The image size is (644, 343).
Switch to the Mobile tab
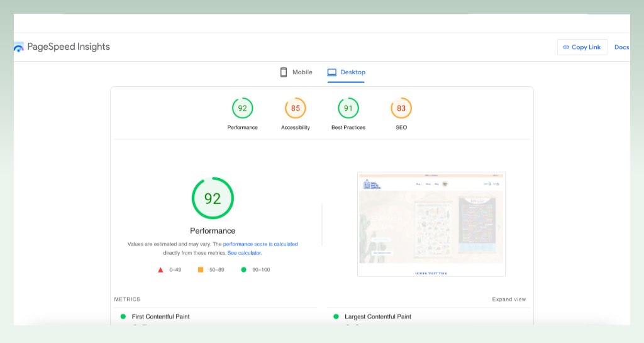point(296,72)
